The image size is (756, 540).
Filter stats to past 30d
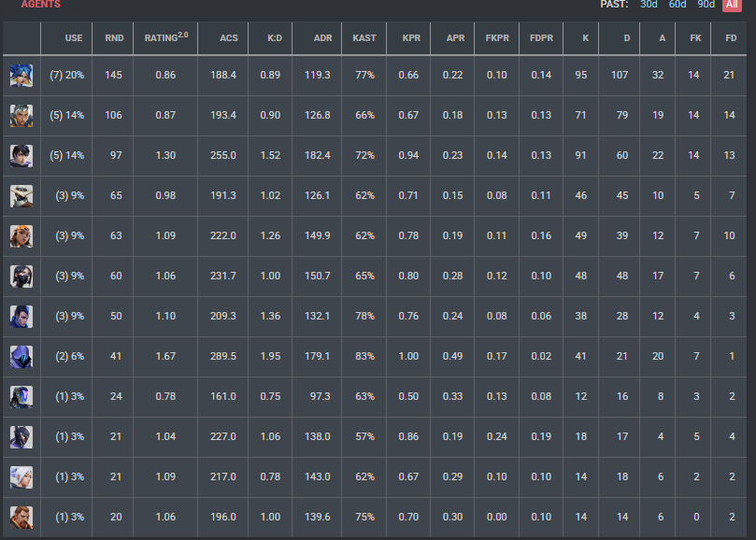pyautogui.click(x=649, y=5)
